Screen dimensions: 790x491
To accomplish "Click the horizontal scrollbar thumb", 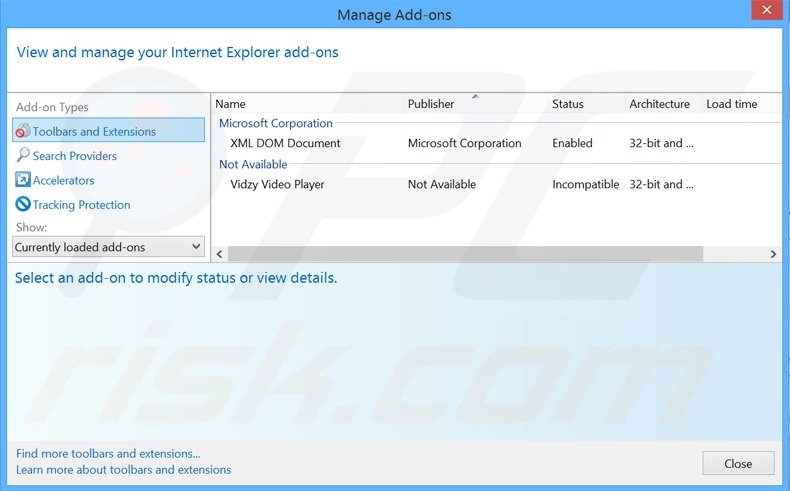I will pos(465,254).
